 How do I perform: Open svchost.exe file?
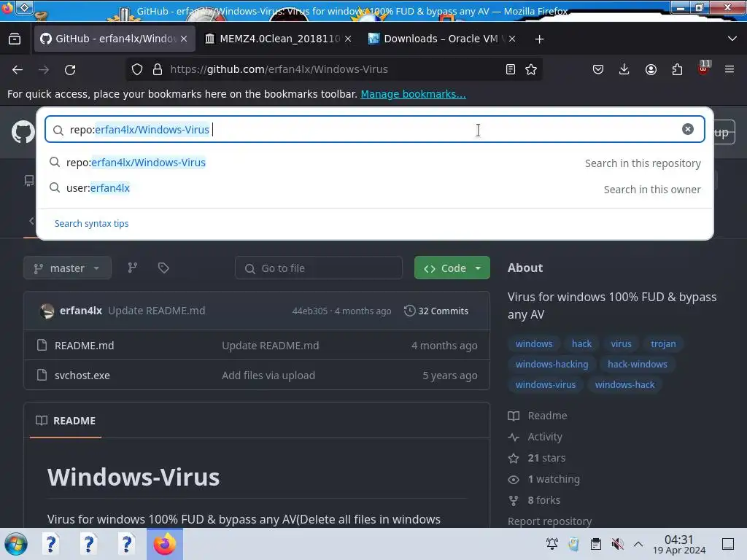(82, 376)
